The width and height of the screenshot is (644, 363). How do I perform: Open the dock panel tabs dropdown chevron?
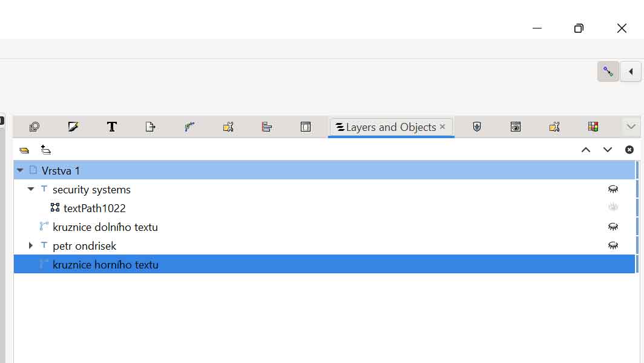coord(631,127)
